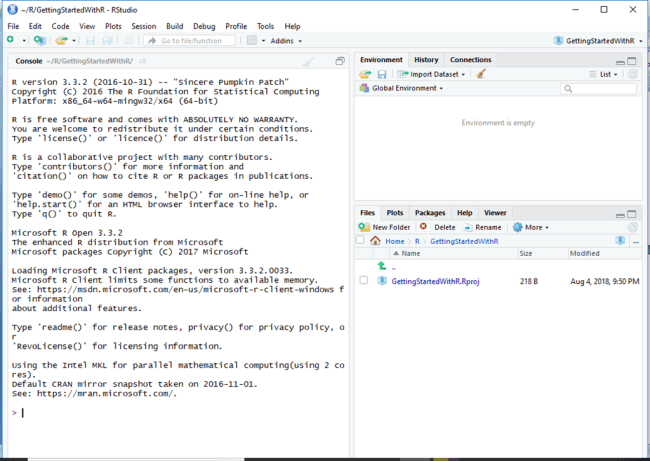Click the save workspace icon in Environment

click(x=382, y=74)
